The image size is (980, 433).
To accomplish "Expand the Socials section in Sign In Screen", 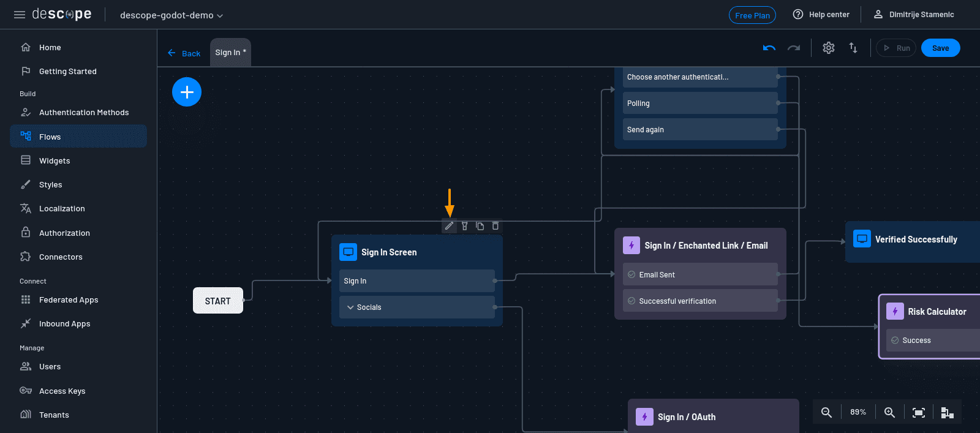I will click(350, 307).
